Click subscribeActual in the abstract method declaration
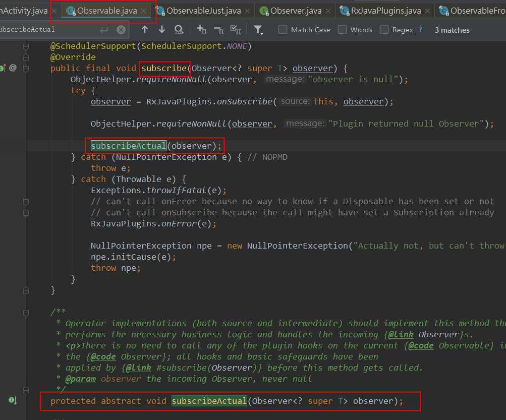The image size is (506, 420). coord(209,401)
